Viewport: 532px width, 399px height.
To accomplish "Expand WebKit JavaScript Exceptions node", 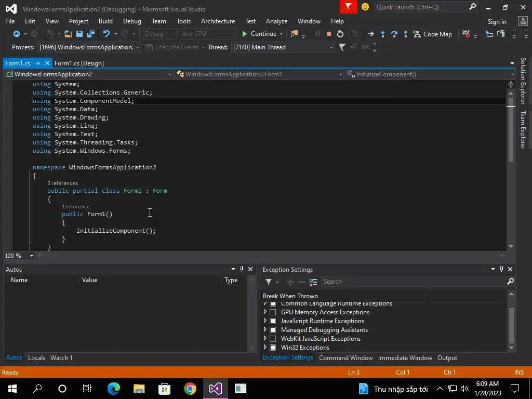I will (265, 338).
